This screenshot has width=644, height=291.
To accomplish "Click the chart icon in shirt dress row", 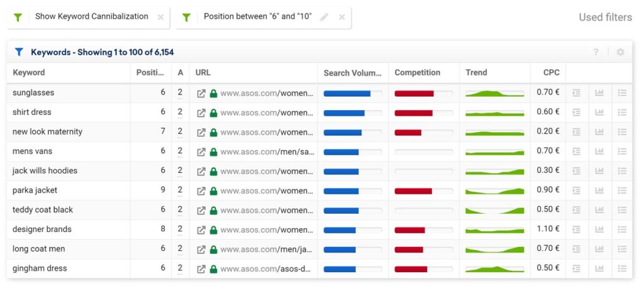I will tap(599, 113).
